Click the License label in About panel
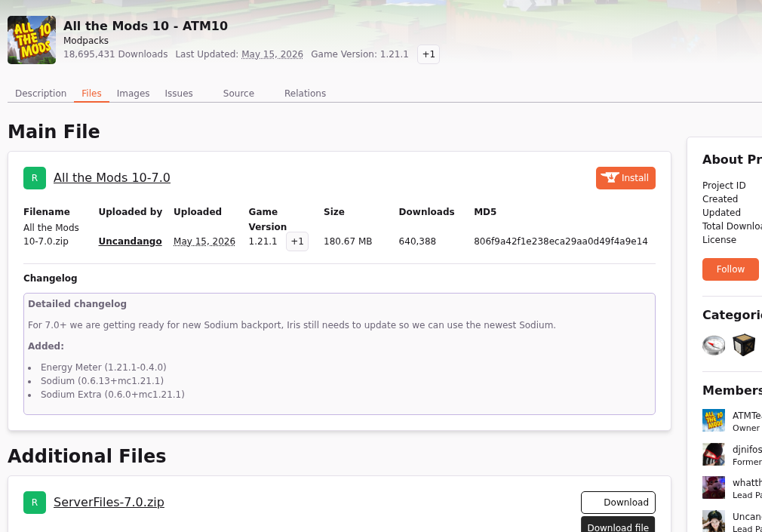This screenshot has width=762, height=532. point(719,240)
